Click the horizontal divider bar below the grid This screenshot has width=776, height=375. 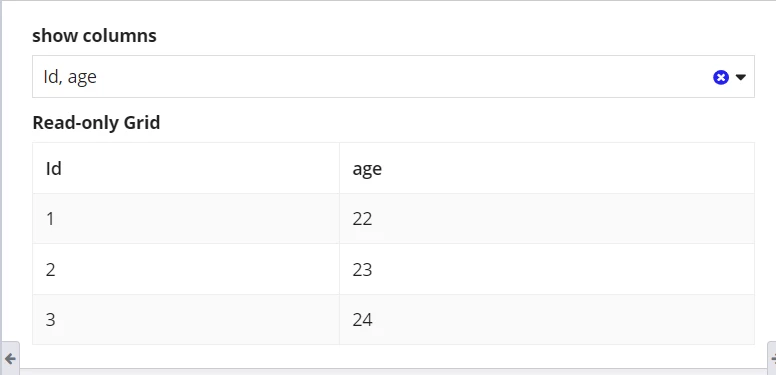point(393,370)
